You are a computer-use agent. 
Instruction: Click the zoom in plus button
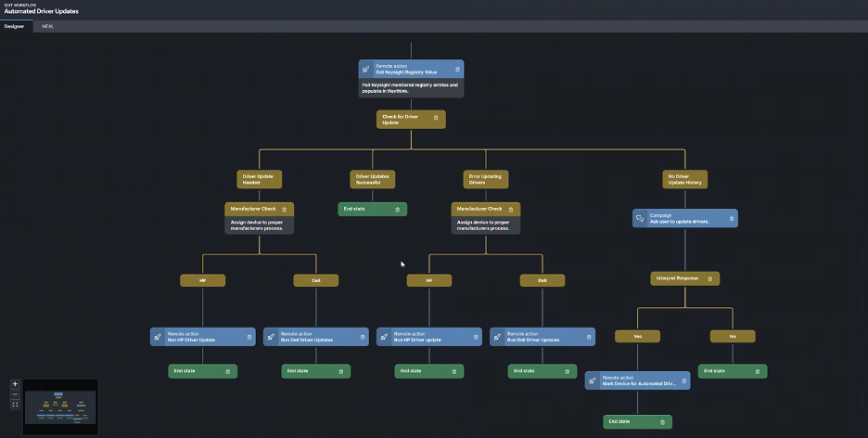pyautogui.click(x=15, y=384)
